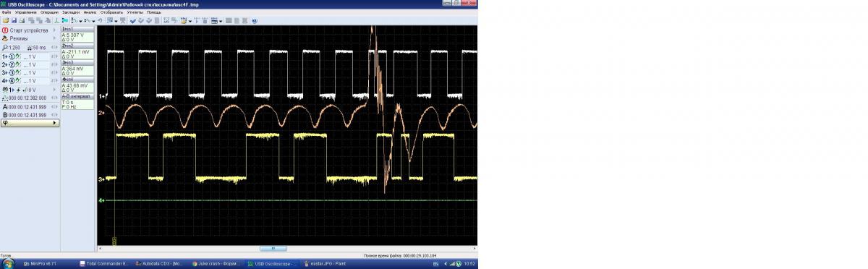
Task: Open the Анализ menu
Action: coord(90,12)
